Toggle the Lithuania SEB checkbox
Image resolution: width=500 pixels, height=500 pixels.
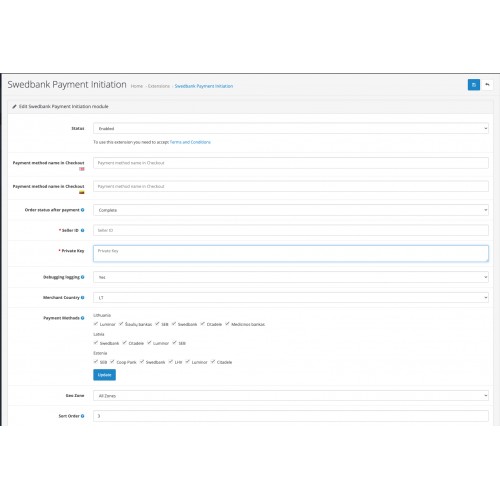tap(157, 324)
